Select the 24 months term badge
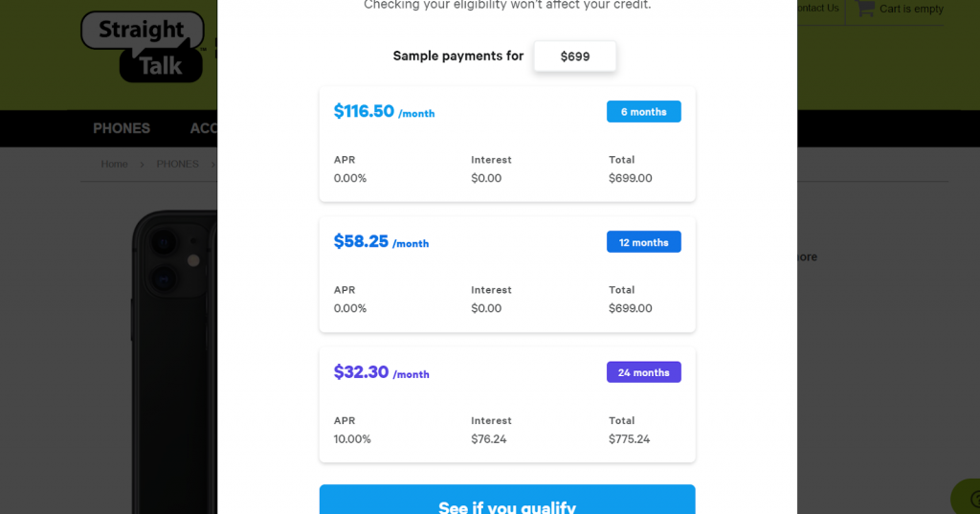This screenshot has width=980, height=514. click(643, 372)
